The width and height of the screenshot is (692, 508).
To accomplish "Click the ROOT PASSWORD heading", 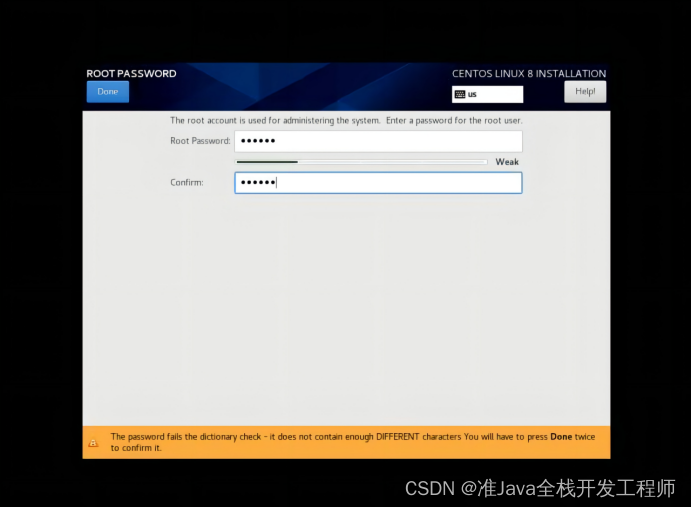I will (x=131, y=74).
